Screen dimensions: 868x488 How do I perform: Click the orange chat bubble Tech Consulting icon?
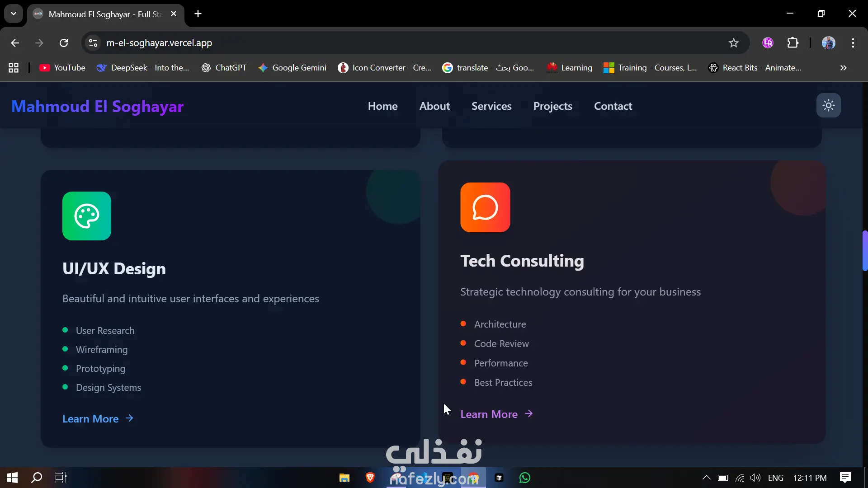(x=485, y=207)
